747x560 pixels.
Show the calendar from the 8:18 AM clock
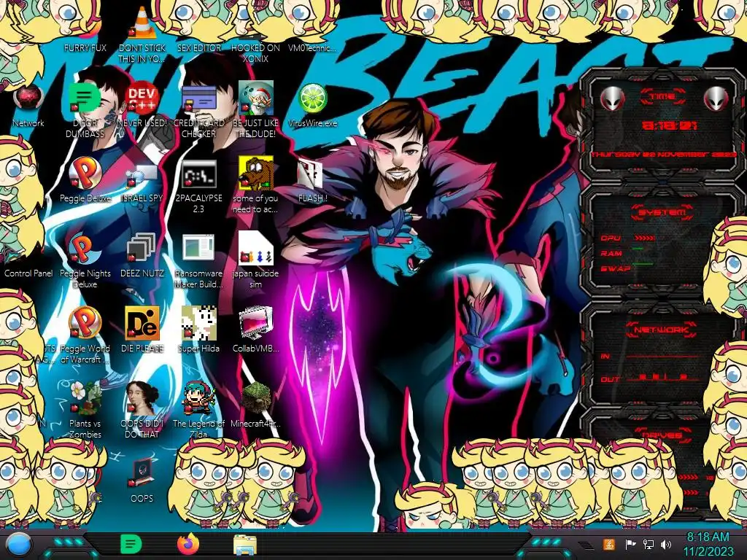tap(708, 545)
